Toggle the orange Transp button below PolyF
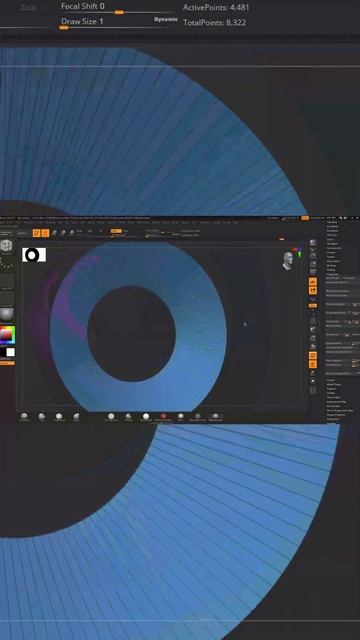The height and width of the screenshot is (640, 360). click(313, 364)
